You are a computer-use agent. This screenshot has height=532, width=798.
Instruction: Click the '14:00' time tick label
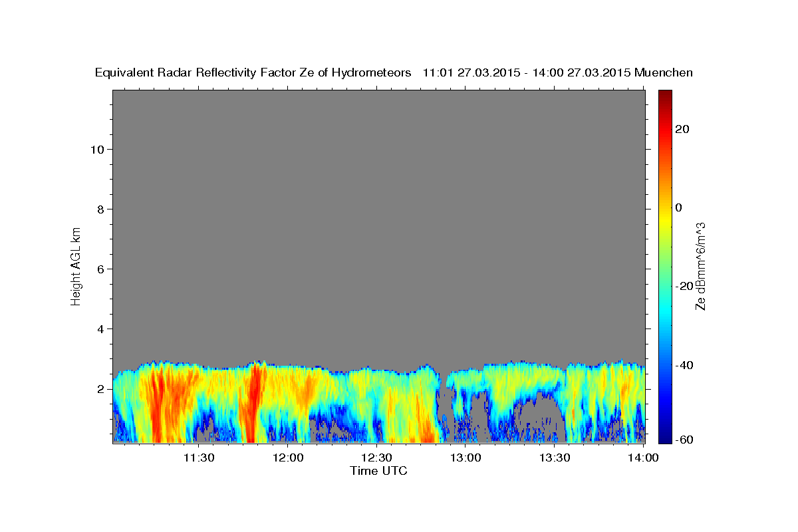point(644,458)
